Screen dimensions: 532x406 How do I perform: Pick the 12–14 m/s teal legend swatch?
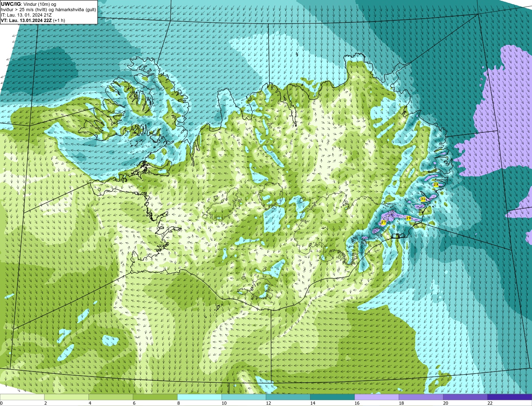(288, 397)
